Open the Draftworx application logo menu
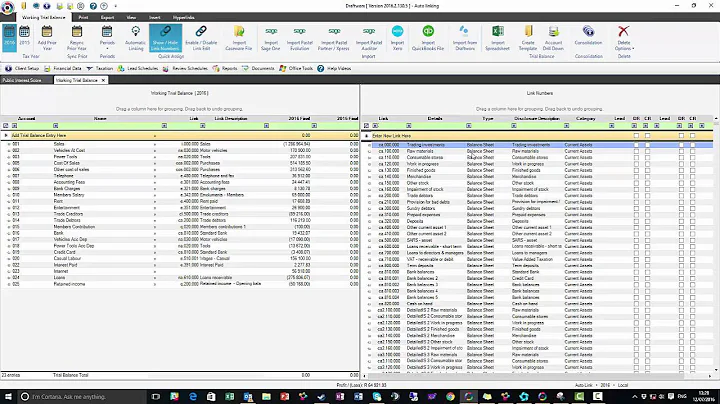 point(7,7)
